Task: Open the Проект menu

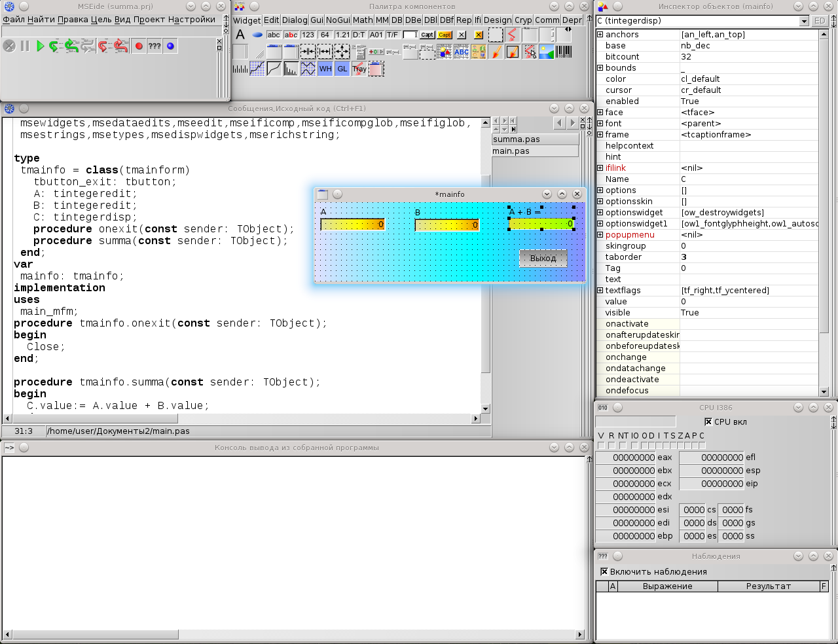Action: pyautogui.click(x=149, y=19)
